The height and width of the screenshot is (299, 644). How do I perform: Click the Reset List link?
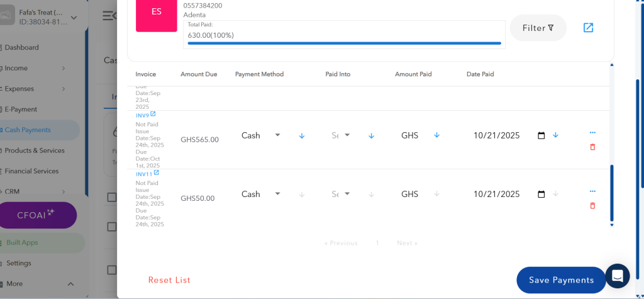point(169,280)
